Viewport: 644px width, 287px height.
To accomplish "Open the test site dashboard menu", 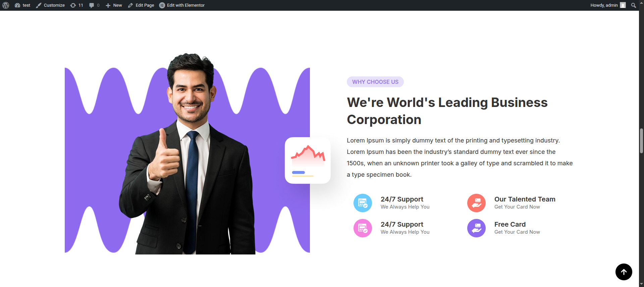I will (x=22, y=5).
